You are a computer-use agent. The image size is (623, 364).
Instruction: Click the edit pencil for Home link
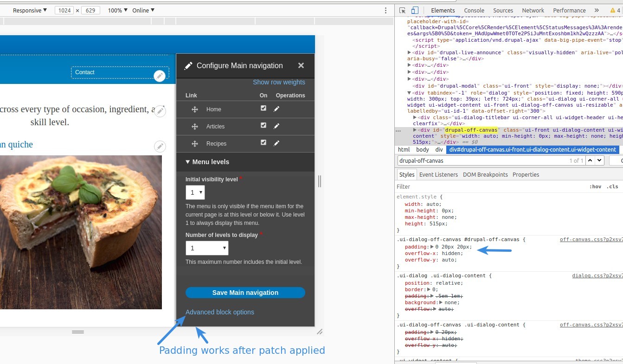click(x=276, y=109)
